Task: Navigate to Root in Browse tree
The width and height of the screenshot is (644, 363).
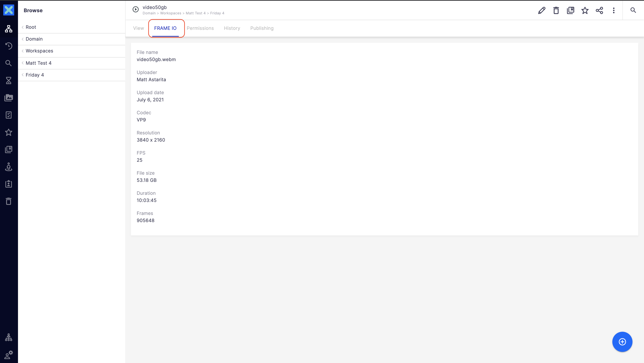Action: pos(71,27)
